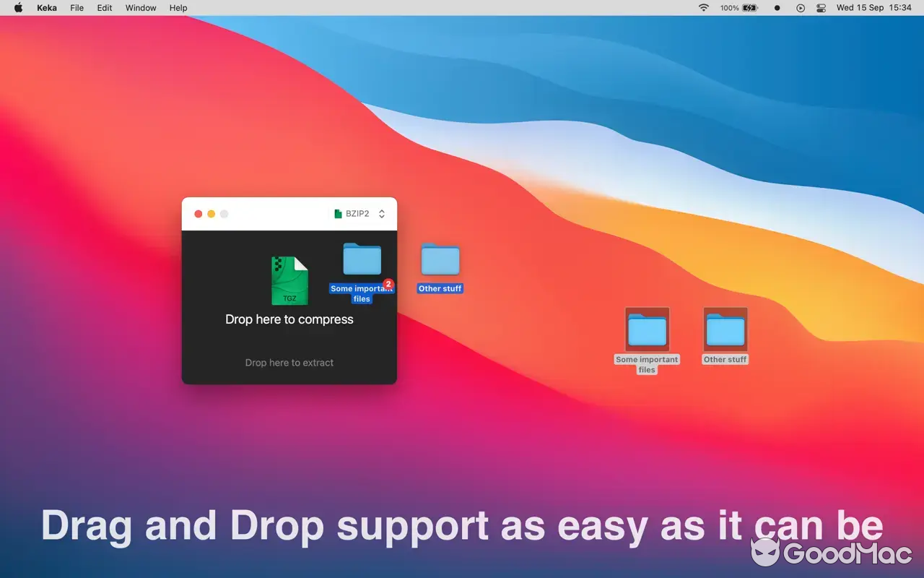Open Control Center from the menu bar

point(821,8)
